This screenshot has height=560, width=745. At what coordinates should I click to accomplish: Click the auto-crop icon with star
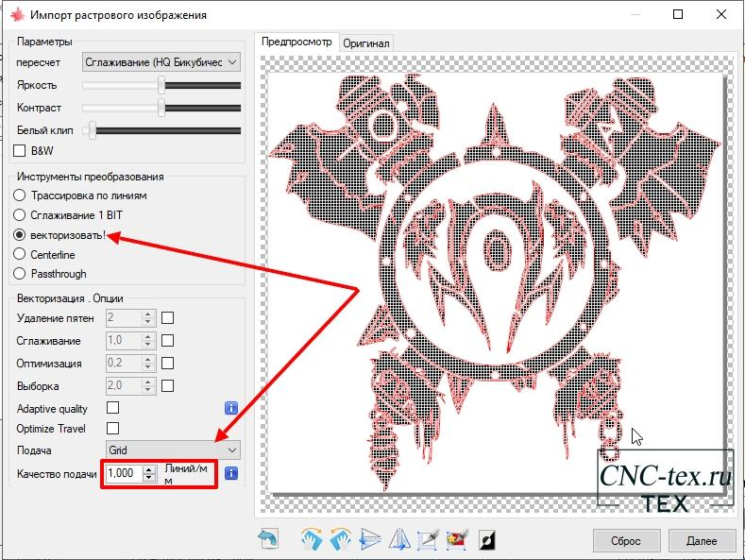click(x=457, y=539)
